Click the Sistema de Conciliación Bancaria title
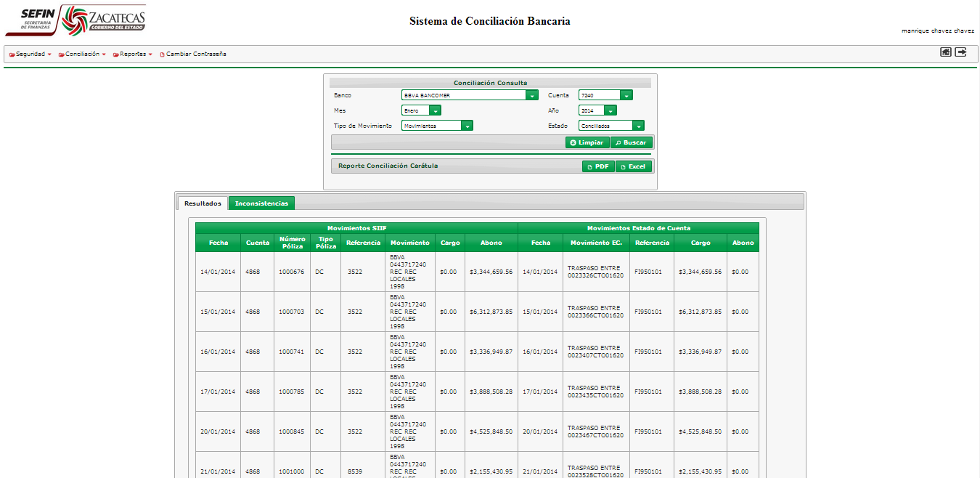980x478 pixels. pos(490,21)
